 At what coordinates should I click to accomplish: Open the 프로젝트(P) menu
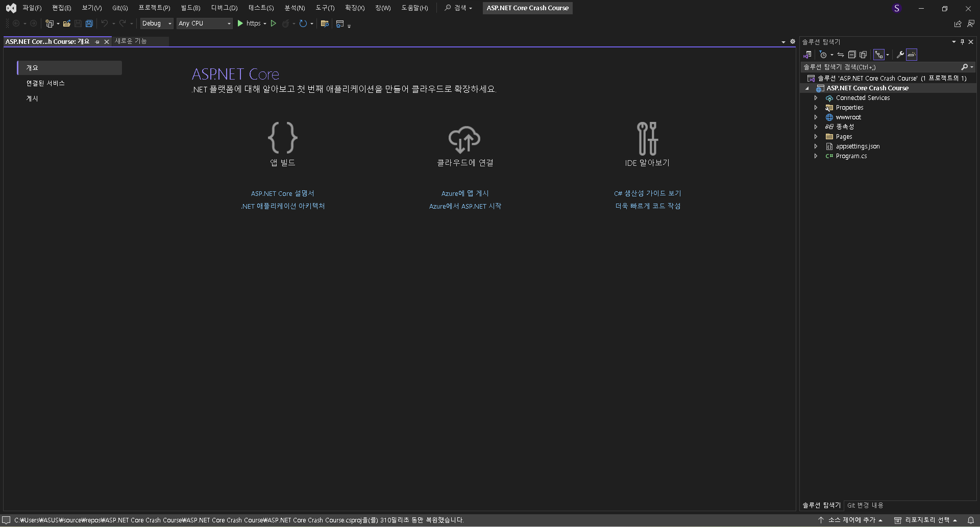tap(154, 8)
